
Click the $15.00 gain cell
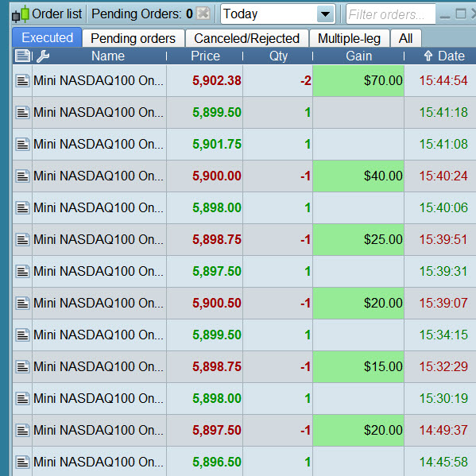click(x=358, y=366)
